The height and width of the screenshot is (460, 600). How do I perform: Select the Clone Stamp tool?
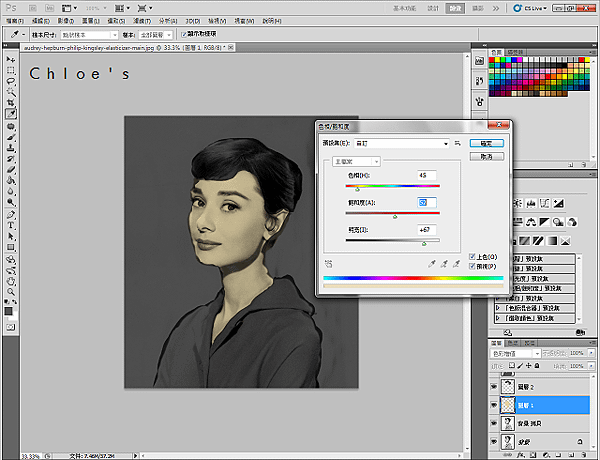pyautogui.click(x=11, y=148)
